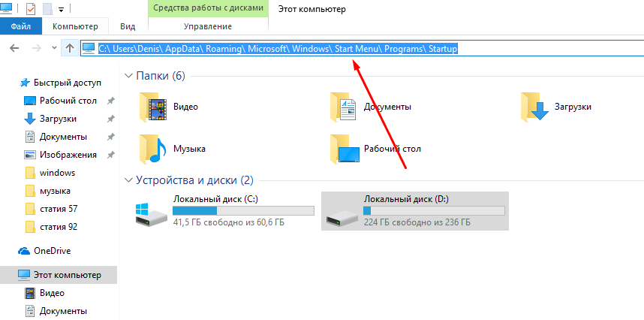Open Загрузки in the sidebar
This screenshot has height=320, width=644.
point(58,119)
